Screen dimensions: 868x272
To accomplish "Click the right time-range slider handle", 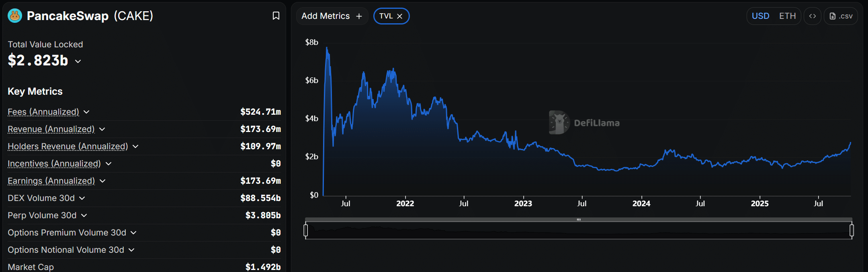I will (x=852, y=230).
